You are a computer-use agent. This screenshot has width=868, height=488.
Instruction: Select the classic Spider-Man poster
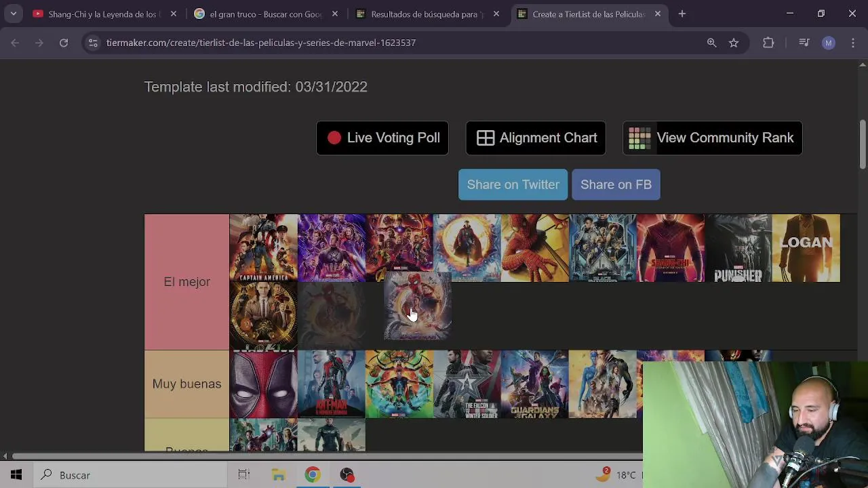coord(535,248)
